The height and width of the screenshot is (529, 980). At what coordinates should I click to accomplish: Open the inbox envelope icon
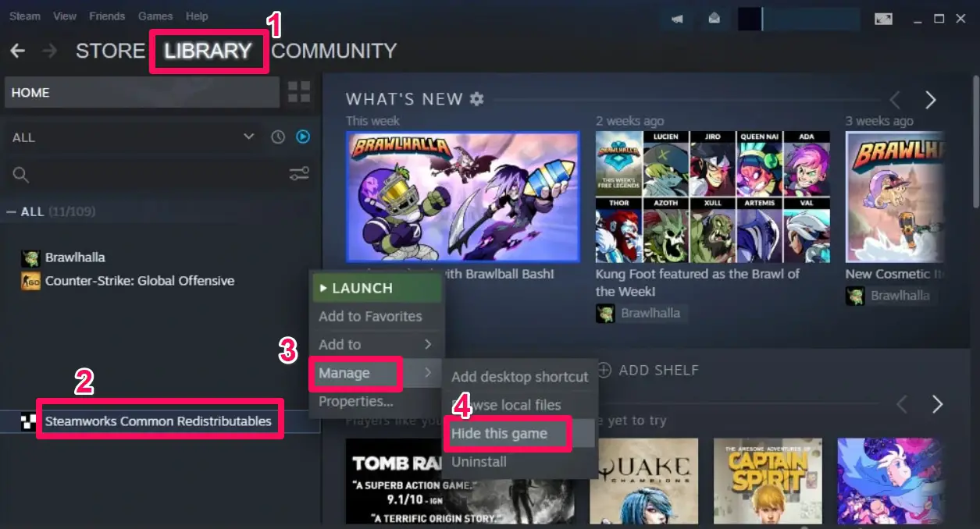coord(714,19)
